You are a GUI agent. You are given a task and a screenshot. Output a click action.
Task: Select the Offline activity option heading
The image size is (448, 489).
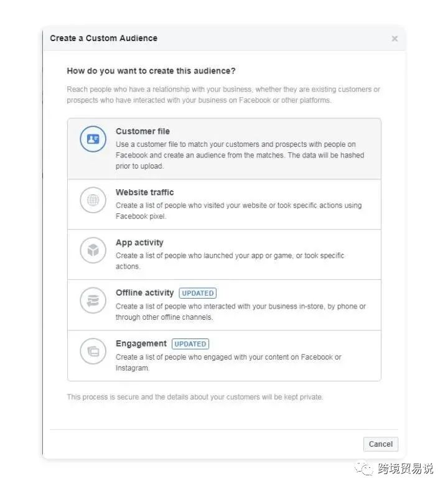click(x=145, y=293)
